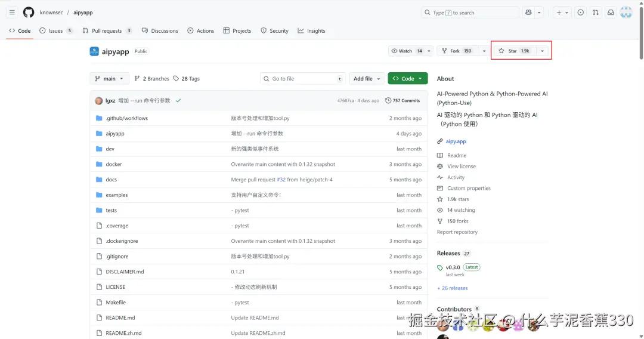The image size is (644, 339).
Task: Open the + 26 releases link
Action: (x=452, y=288)
